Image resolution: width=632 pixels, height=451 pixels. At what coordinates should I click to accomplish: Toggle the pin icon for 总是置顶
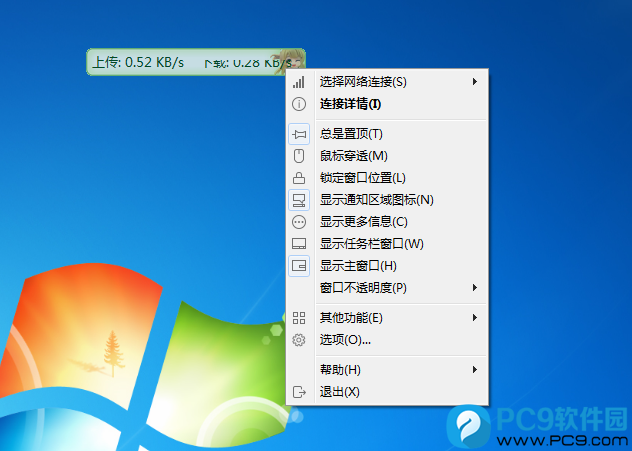(x=299, y=134)
